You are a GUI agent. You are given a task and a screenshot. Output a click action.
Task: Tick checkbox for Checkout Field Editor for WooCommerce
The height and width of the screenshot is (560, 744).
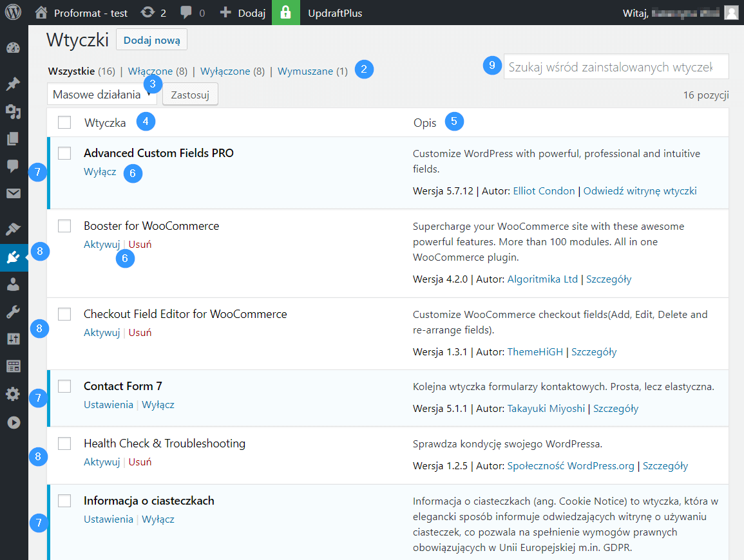pos(64,314)
